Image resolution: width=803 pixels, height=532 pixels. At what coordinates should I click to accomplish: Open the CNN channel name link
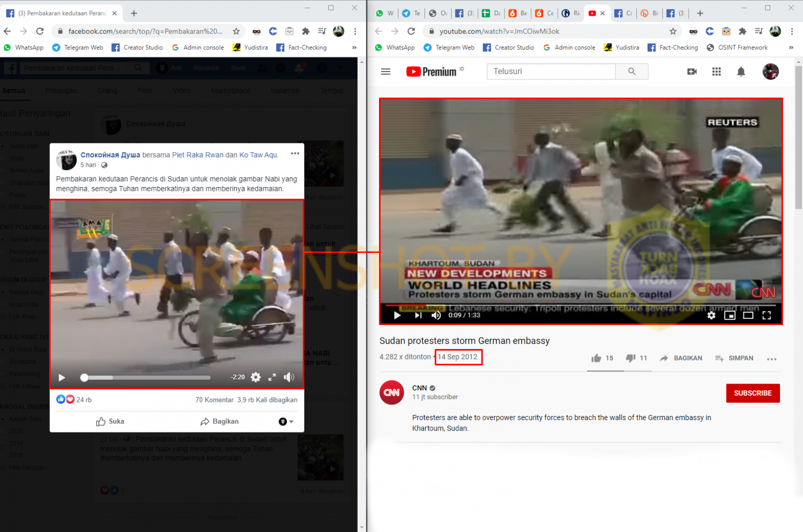[x=419, y=388]
